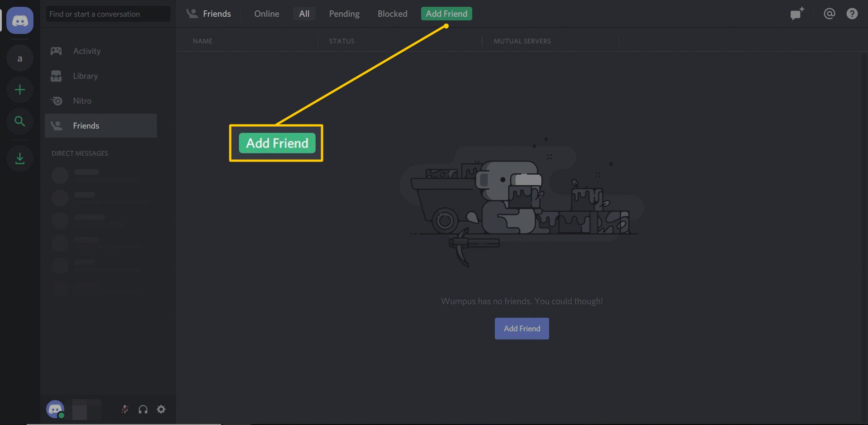Screen dimensions: 868x425
Task: Click the Find or start a conversation field
Action: click(x=108, y=14)
